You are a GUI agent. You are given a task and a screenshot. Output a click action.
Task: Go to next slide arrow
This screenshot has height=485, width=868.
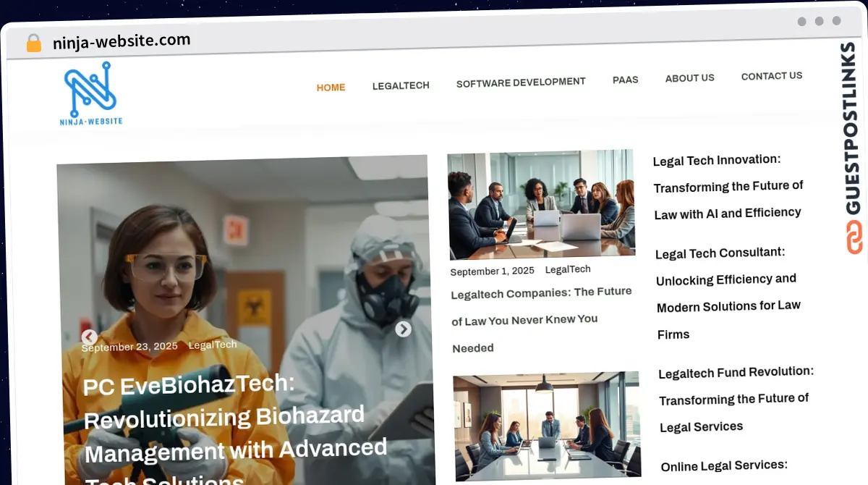403,329
